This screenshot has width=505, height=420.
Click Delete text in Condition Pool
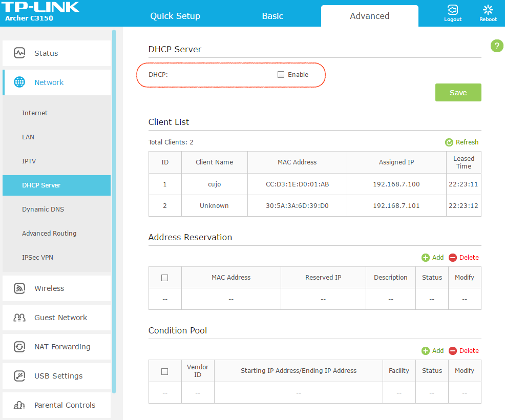click(x=469, y=350)
